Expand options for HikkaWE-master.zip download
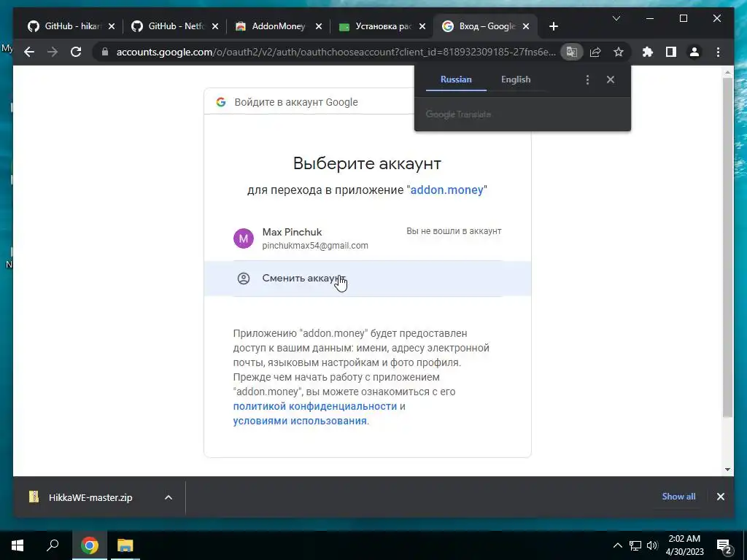 [169, 497]
